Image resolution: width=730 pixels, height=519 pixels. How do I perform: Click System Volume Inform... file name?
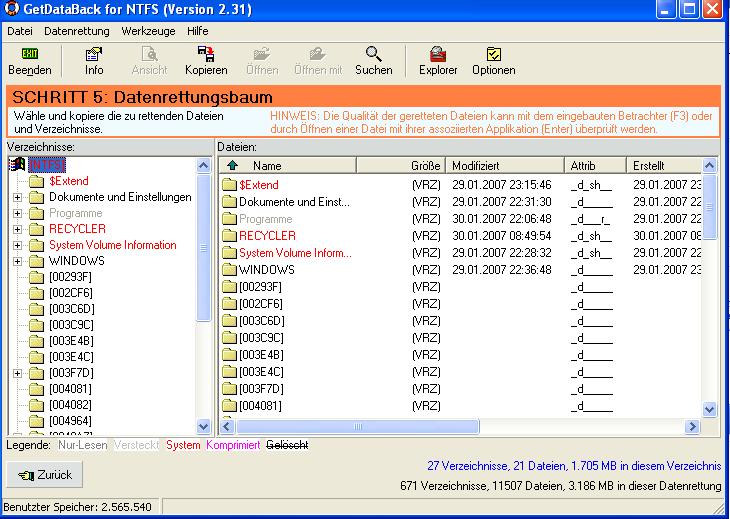295,253
